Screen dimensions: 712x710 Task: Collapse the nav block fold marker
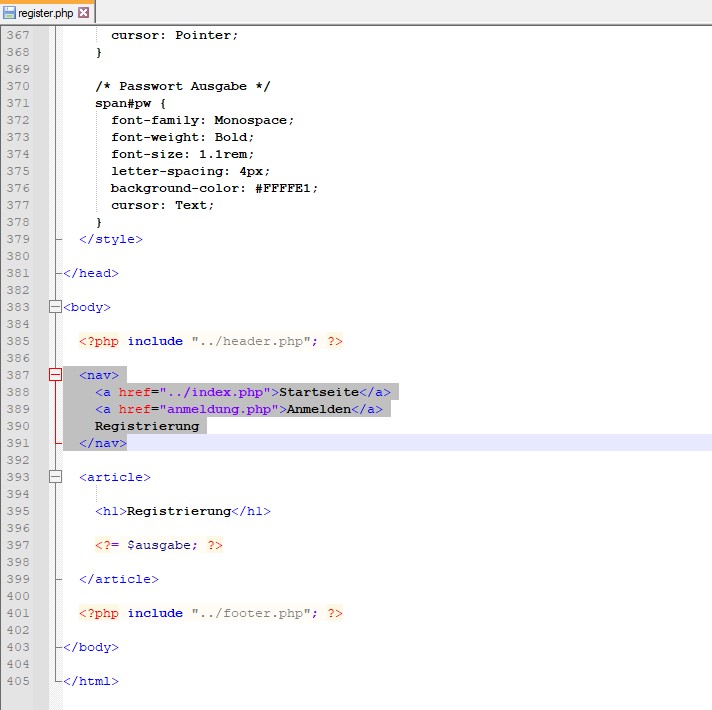point(54,375)
